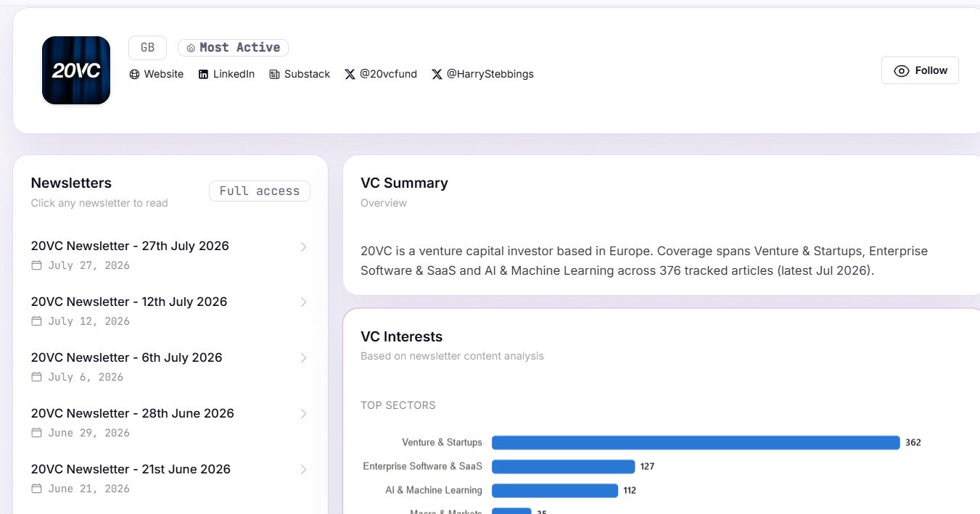
Task: Expand the 27th July 2026 newsletter chevron
Action: pyautogui.click(x=303, y=247)
